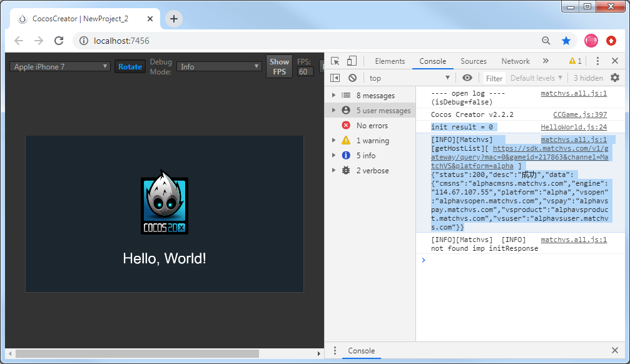This screenshot has width=630, height=364.
Task: Open matchvs.all.js:1 link beside initResponse message
Action: pyautogui.click(x=574, y=240)
